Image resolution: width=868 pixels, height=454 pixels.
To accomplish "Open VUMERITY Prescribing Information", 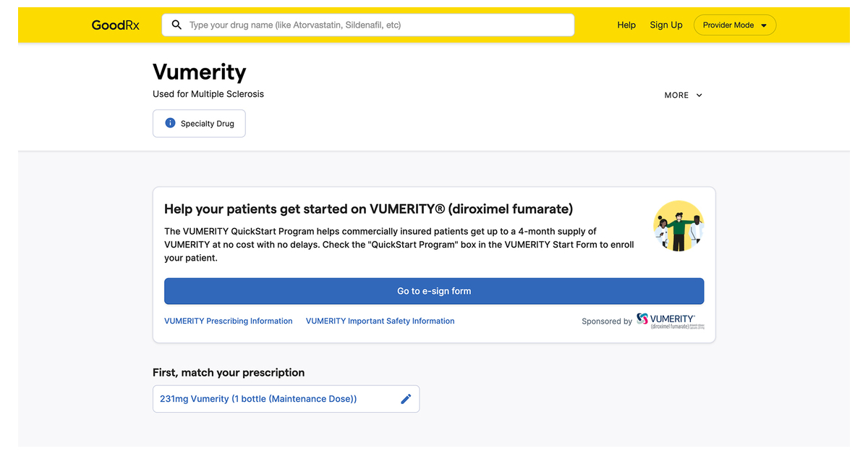I will (228, 321).
